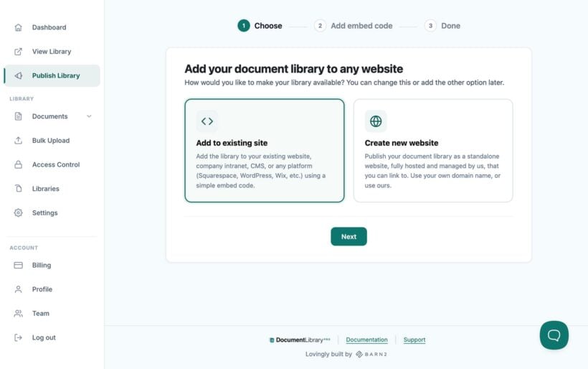Click step 3 Done in stepper
Image resolution: width=588 pixels, height=369 pixels.
pos(442,26)
